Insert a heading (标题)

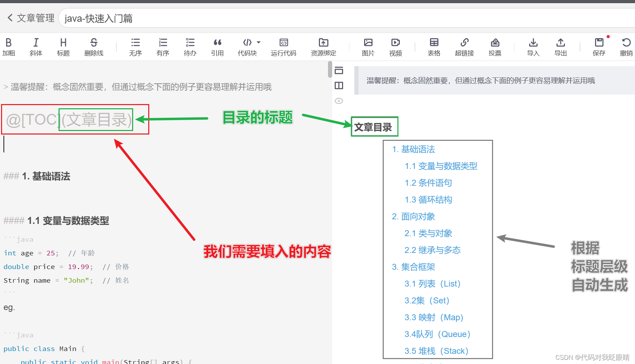pyautogui.click(x=63, y=47)
